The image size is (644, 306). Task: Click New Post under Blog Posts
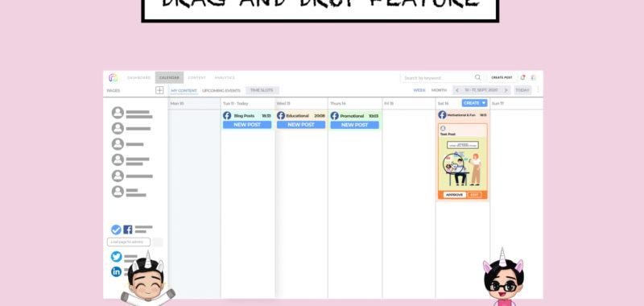point(247,125)
